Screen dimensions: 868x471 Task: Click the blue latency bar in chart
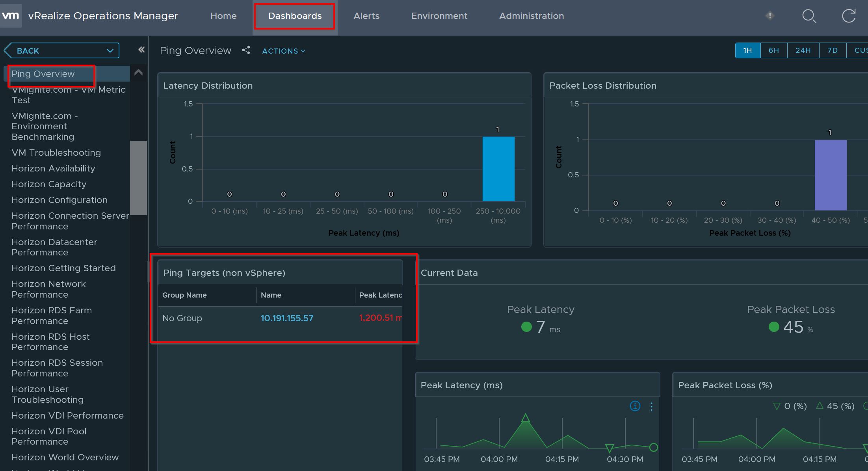498,169
